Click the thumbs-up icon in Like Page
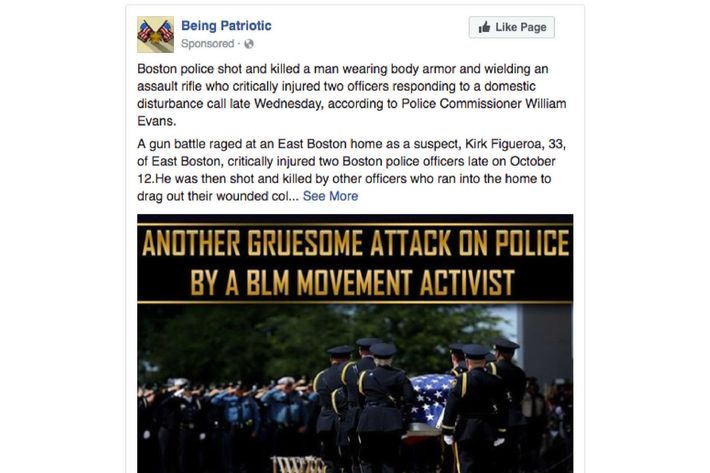710x473 pixels. click(x=484, y=27)
